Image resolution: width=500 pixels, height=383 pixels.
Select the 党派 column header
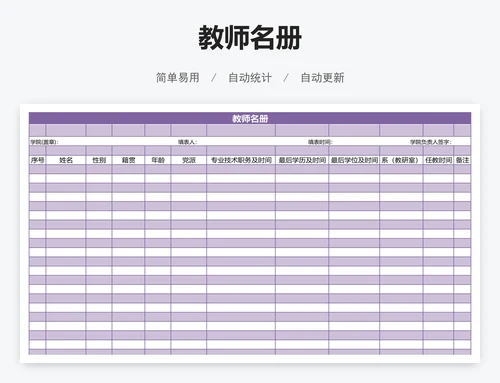(189, 160)
